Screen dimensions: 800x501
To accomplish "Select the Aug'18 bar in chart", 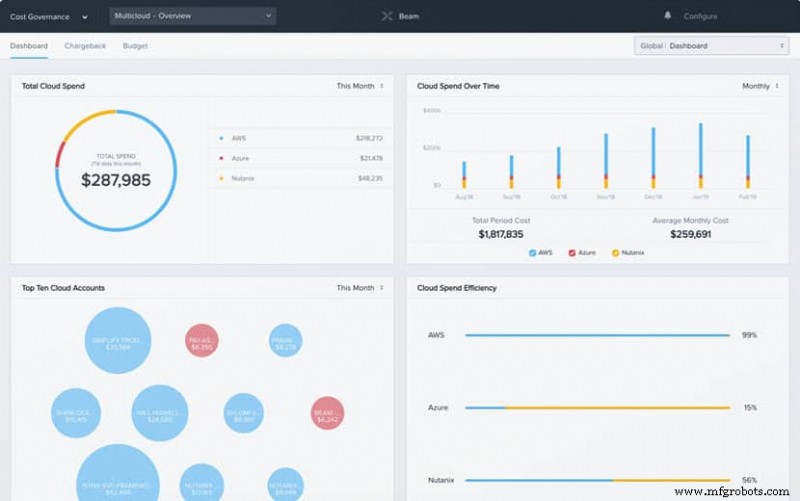I will point(464,175).
